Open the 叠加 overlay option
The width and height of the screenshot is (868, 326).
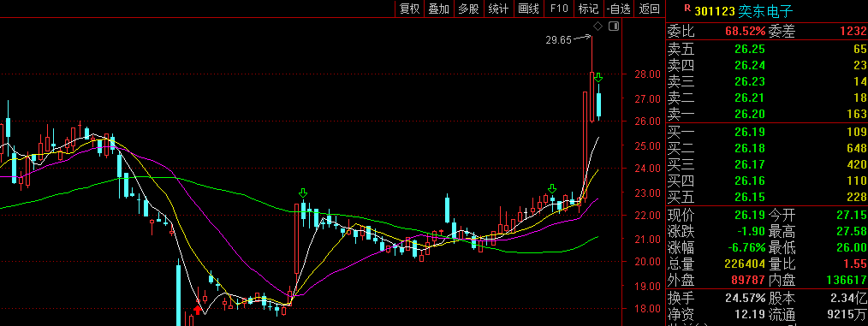tap(439, 9)
